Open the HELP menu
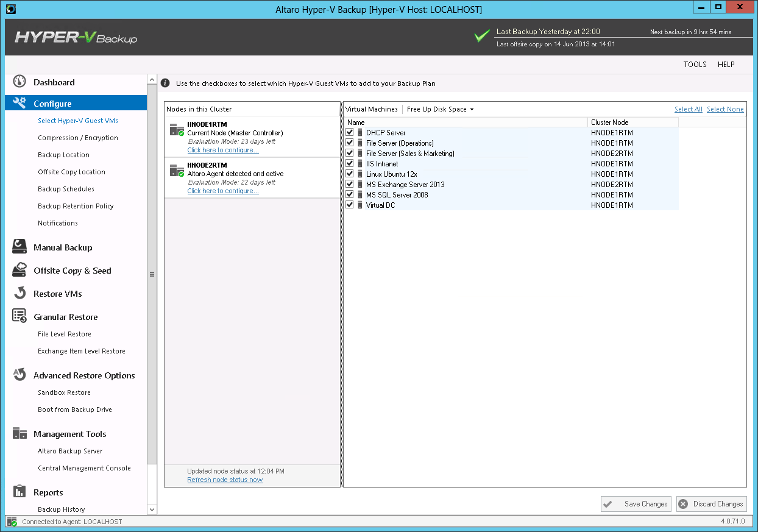The height and width of the screenshot is (532, 758). pos(726,64)
